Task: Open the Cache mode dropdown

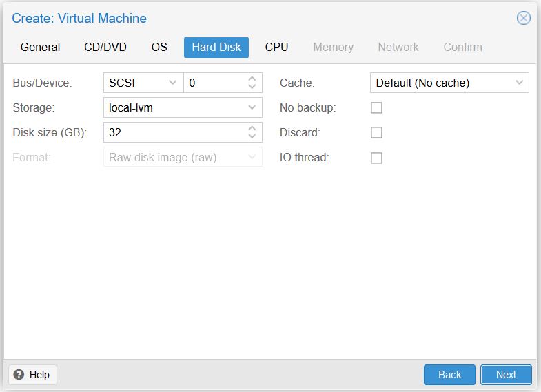Action: (x=449, y=83)
